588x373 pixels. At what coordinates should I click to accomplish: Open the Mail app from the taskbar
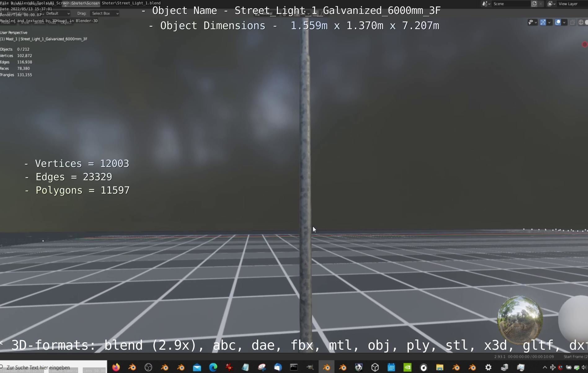197,367
